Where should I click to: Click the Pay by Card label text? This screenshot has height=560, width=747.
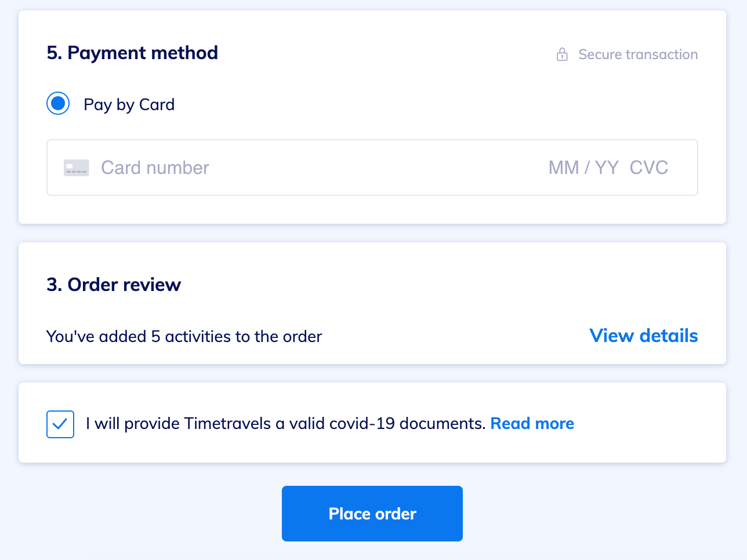[129, 104]
